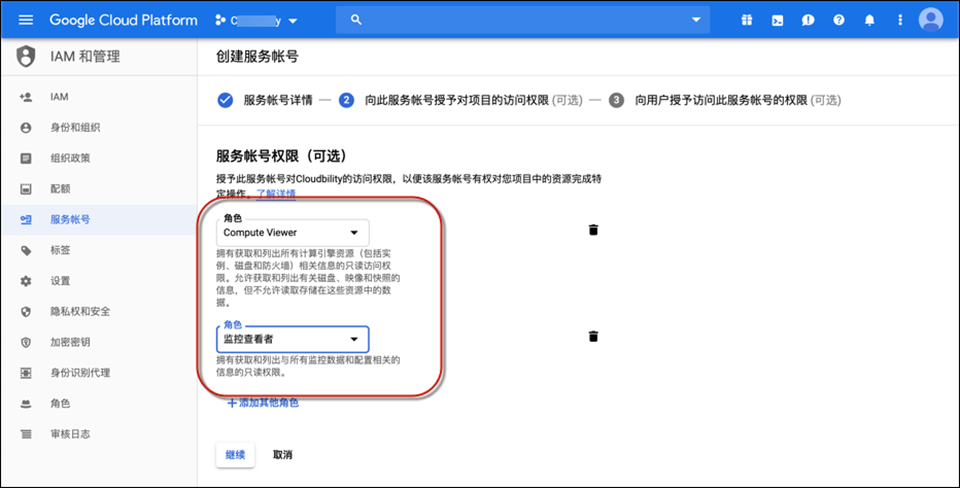
Task: Click the 身份识别代理 icon
Action: tap(26, 372)
